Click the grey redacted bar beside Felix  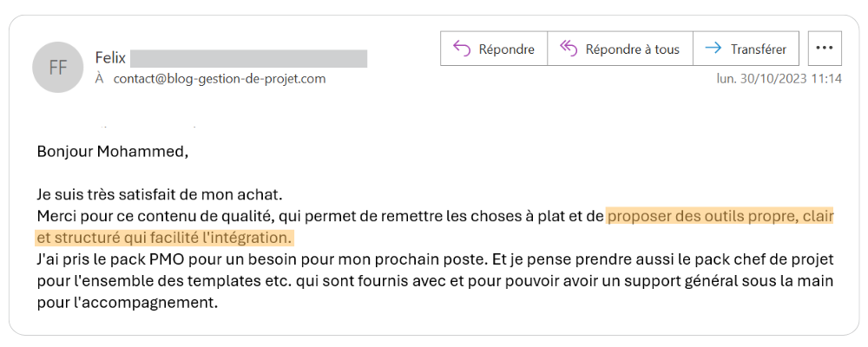click(248, 59)
